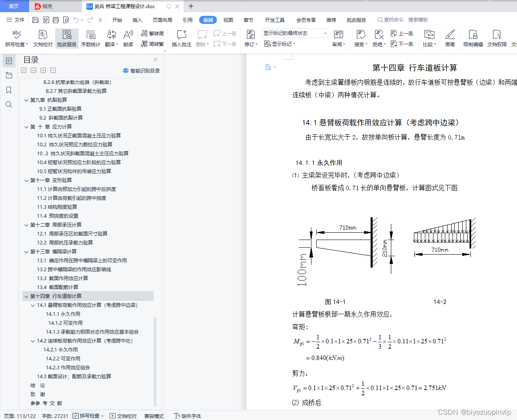Click the outline view icon in left sidebar

tap(9, 61)
